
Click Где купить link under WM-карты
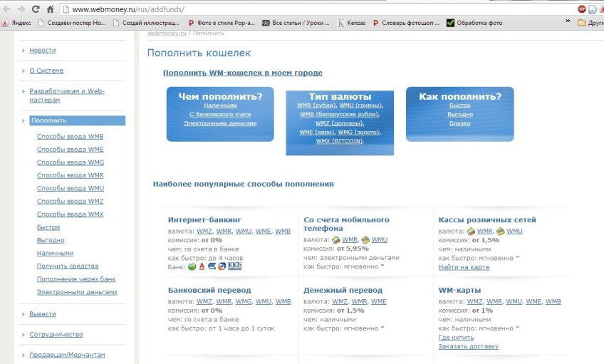pyautogui.click(x=456, y=338)
